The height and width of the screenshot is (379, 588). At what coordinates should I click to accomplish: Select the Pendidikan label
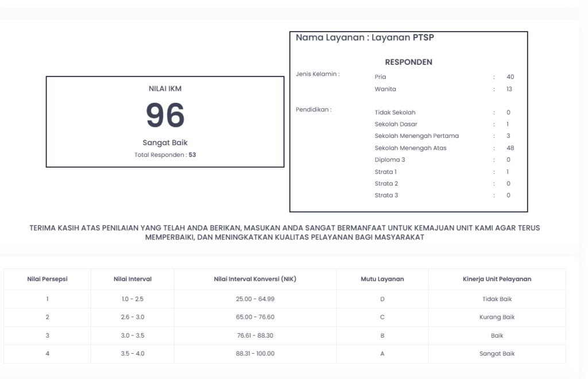coord(314,110)
